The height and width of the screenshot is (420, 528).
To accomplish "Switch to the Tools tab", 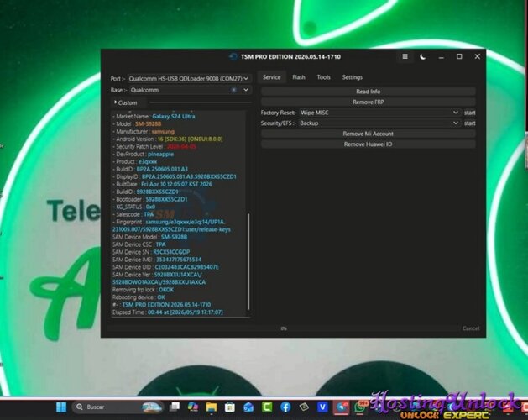I will [323, 77].
